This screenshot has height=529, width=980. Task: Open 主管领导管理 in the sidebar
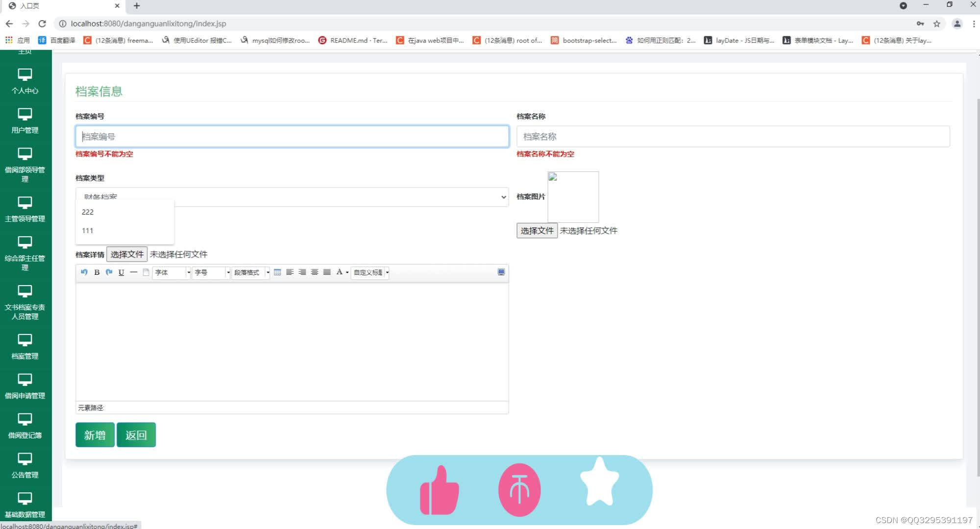[x=25, y=209]
